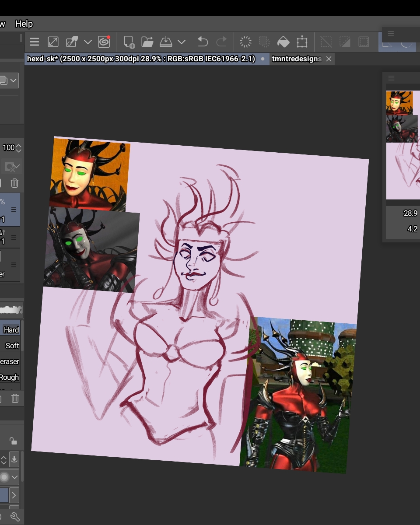The width and height of the screenshot is (420, 525).
Task: Open sub tool settings with wrench icon
Action: pyautogui.click(x=14, y=517)
